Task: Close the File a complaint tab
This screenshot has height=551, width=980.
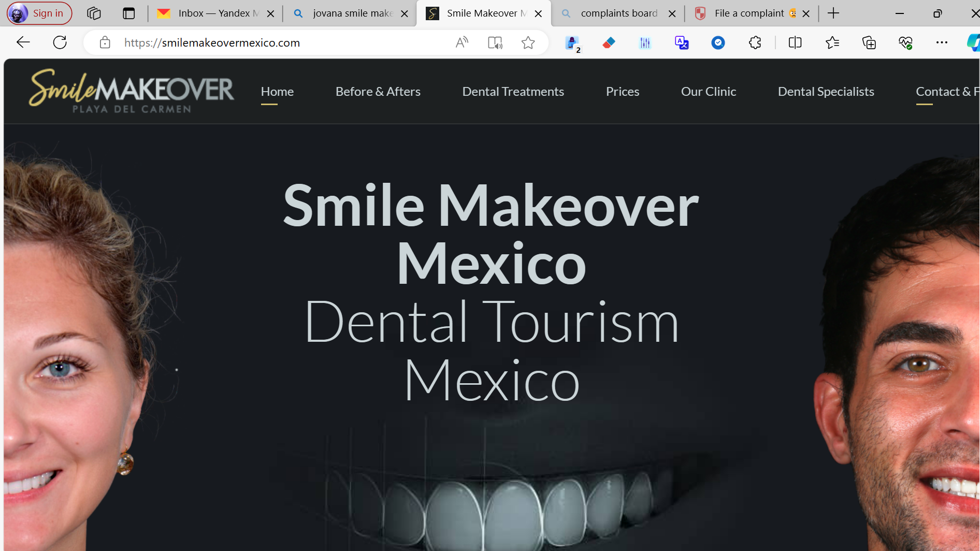Action: [x=806, y=14]
